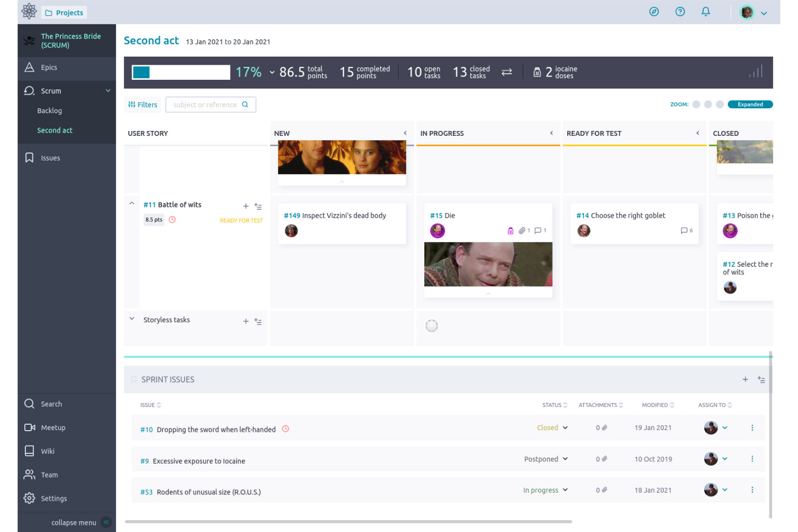This screenshot has width=798, height=532.
Task: Open The Princess Bride project link
Action: click(71, 40)
